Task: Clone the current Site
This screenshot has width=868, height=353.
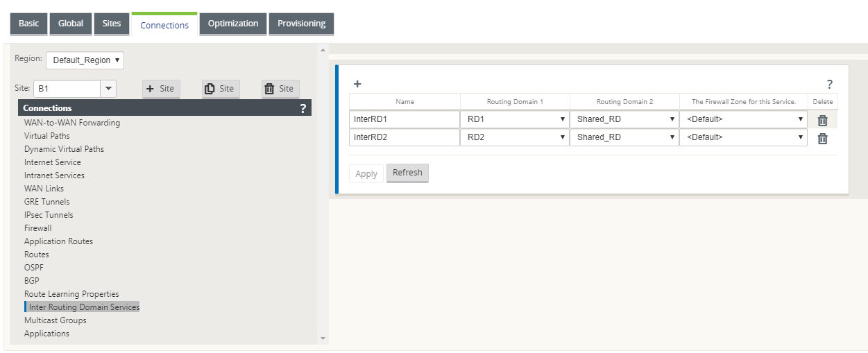Action: point(221,89)
